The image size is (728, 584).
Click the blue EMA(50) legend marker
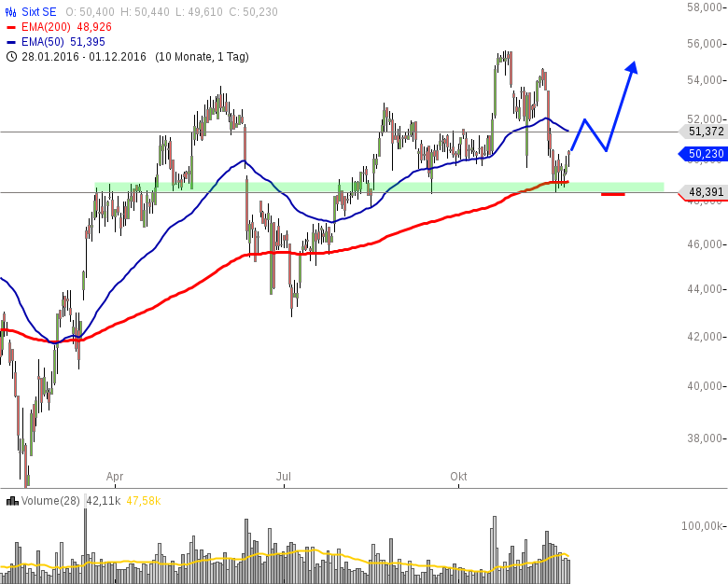(11, 42)
